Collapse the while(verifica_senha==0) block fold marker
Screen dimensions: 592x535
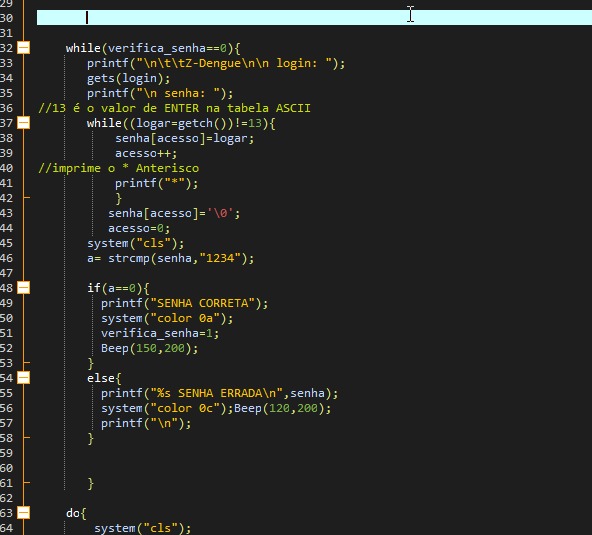pyautogui.click(x=24, y=48)
